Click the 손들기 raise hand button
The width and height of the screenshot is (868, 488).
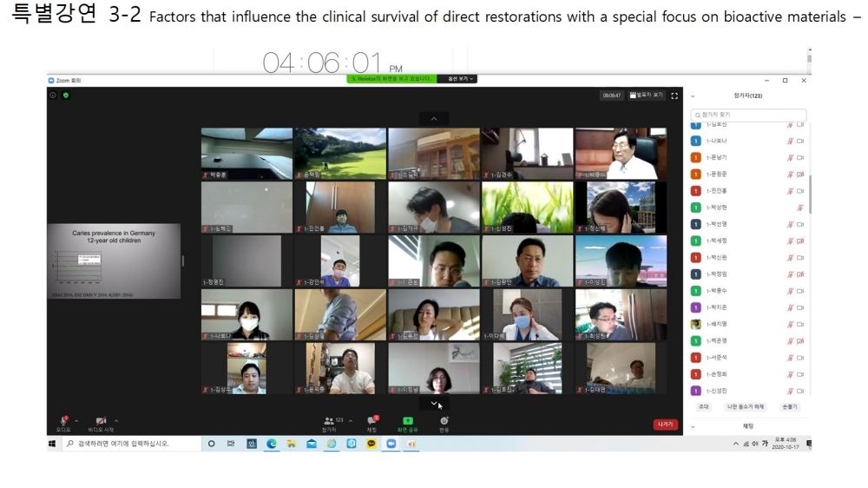(x=789, y=406)
